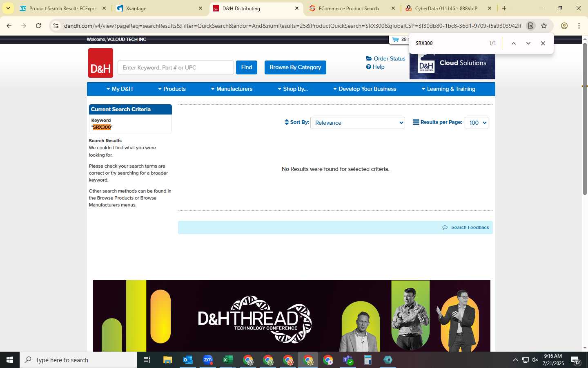
Task: Open the Sort By Relevance dropdown
Action: [x=358, y=123]
